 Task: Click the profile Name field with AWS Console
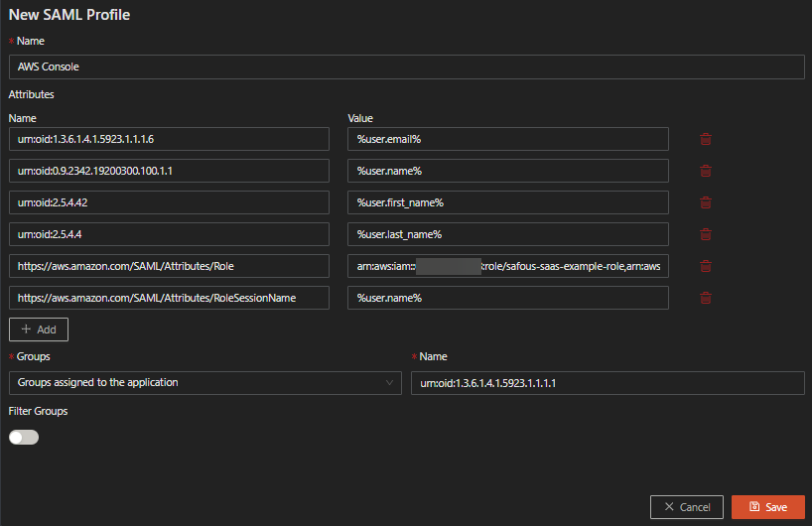point(406,66)
